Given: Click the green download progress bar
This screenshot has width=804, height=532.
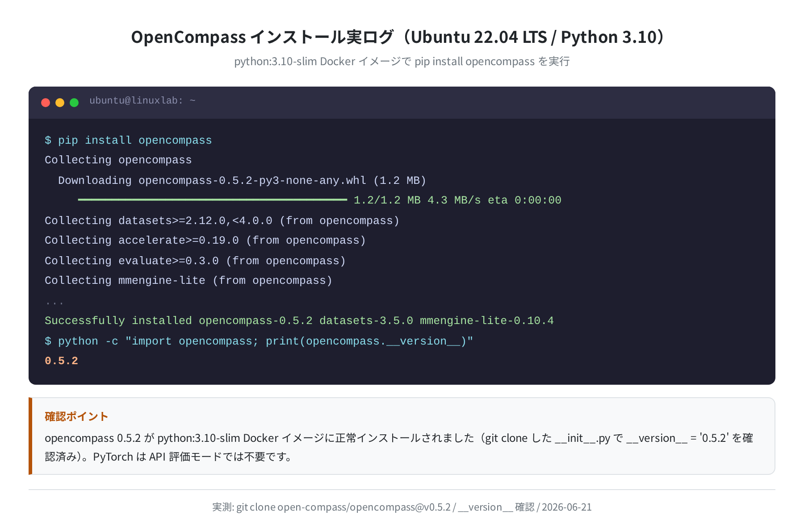Looking at the screenshot, I should click(x=213, y=199).
